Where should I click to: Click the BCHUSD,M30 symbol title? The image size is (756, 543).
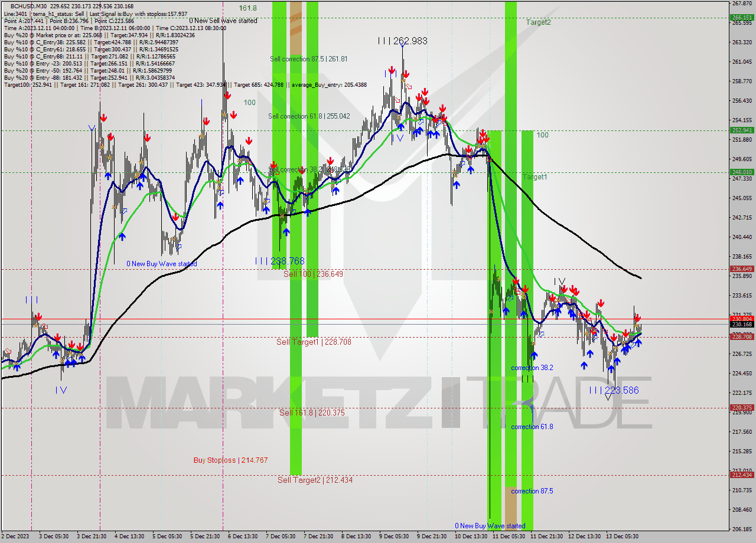30,6
